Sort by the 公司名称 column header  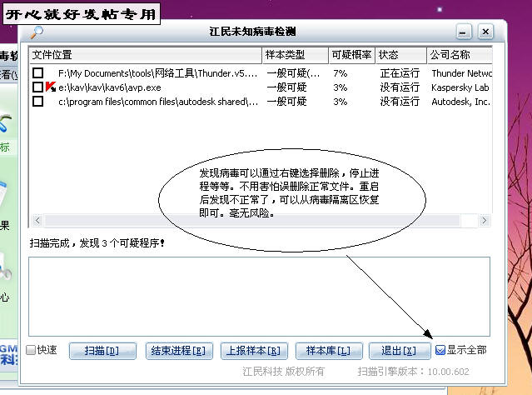tap(460, 55)
